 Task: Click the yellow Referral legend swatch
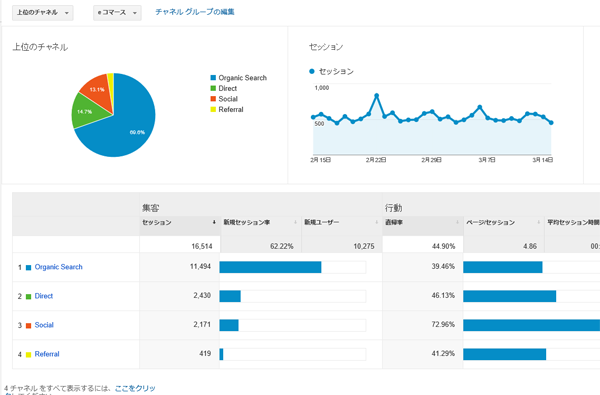(213, 109)
